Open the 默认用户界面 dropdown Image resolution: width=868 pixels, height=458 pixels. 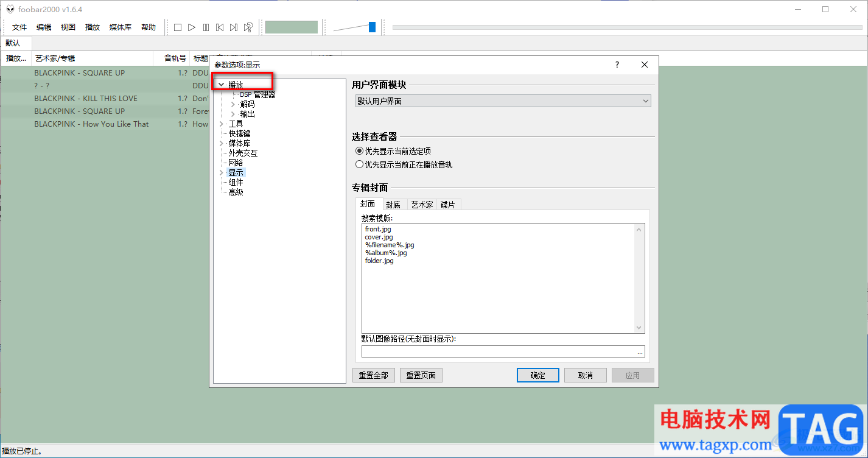(503, 101)
